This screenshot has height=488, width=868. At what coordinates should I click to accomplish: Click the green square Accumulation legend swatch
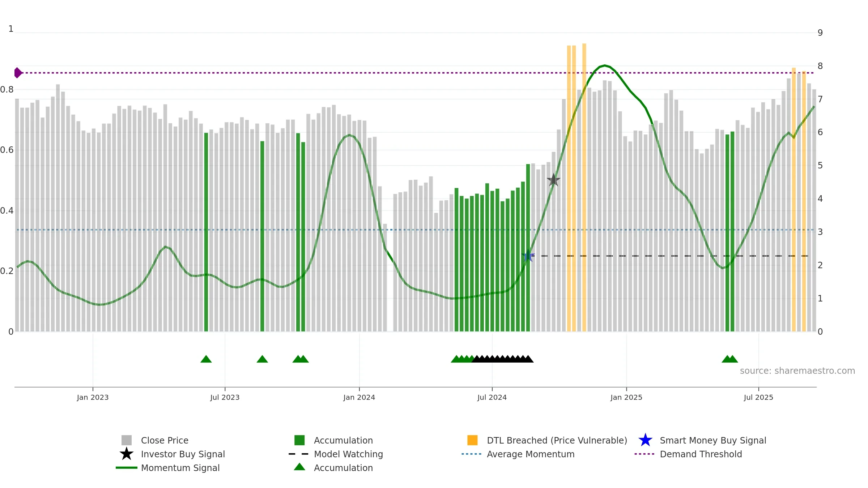point(299,440)
